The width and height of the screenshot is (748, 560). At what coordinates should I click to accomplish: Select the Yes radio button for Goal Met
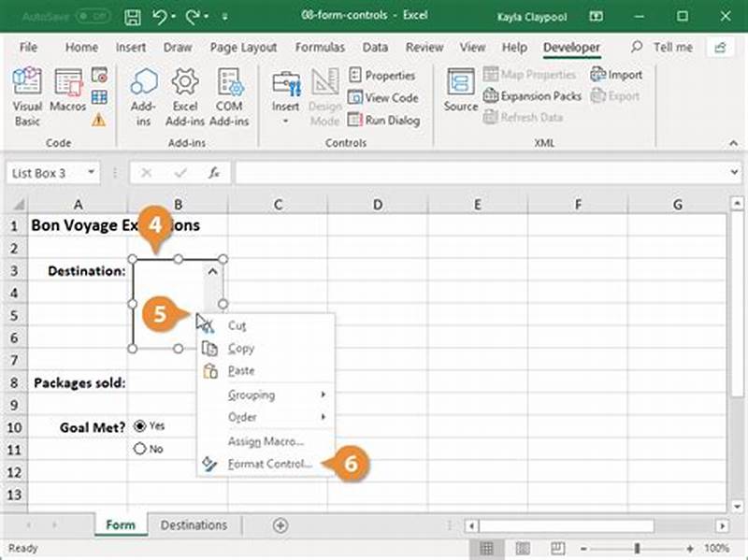click(x=142, y=425)
